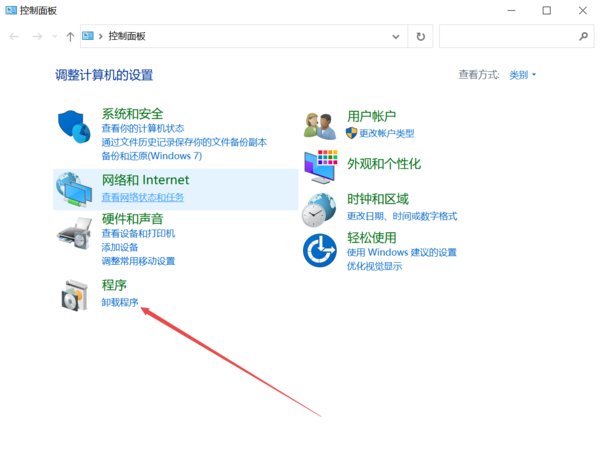Click the 系统和安全 shield icon

(x=75, y=129)
